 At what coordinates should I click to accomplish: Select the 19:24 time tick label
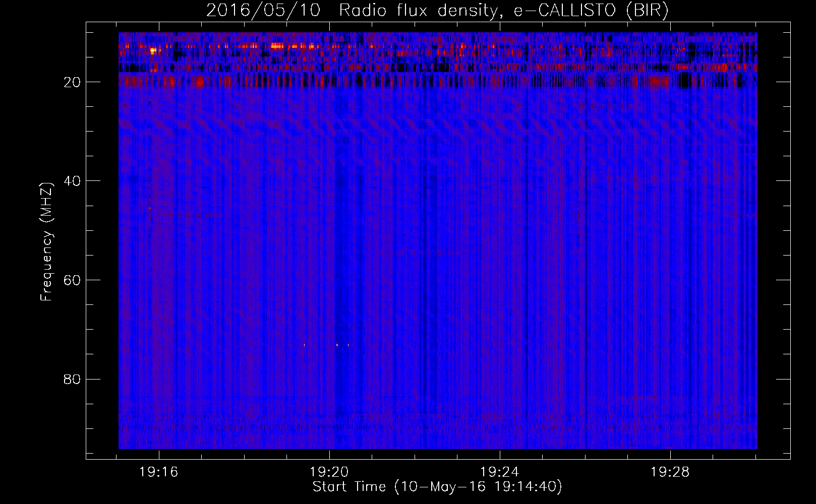tap(500, 472)
